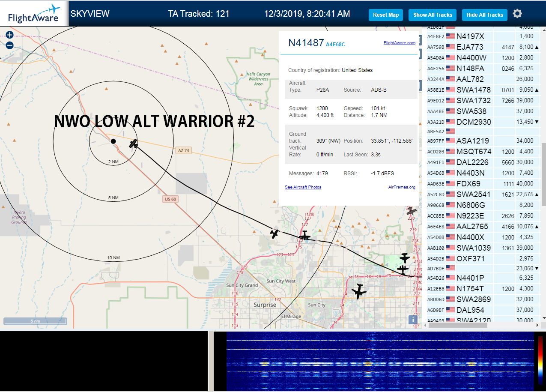The height and width of the screenshot is (392, 546).
Task: Click the aircraft table scroll-down arrow
Action: [x=543, y=319]
